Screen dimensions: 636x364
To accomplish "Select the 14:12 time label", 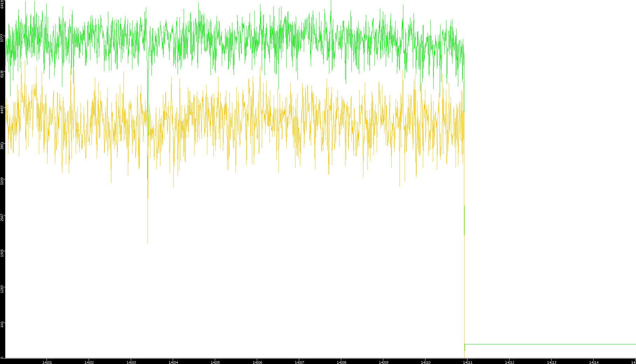I will 510,362.
